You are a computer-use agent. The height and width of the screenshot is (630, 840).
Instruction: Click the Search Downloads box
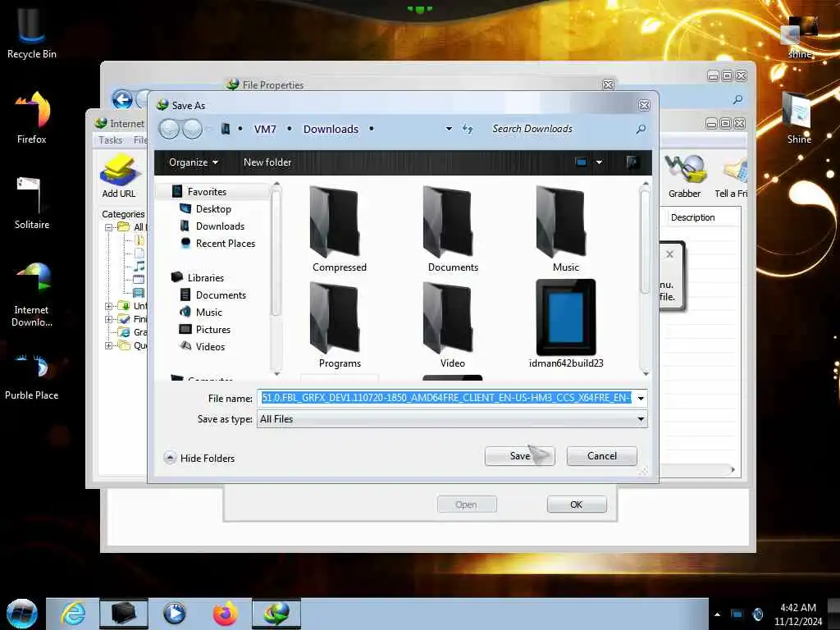[559, 129]
